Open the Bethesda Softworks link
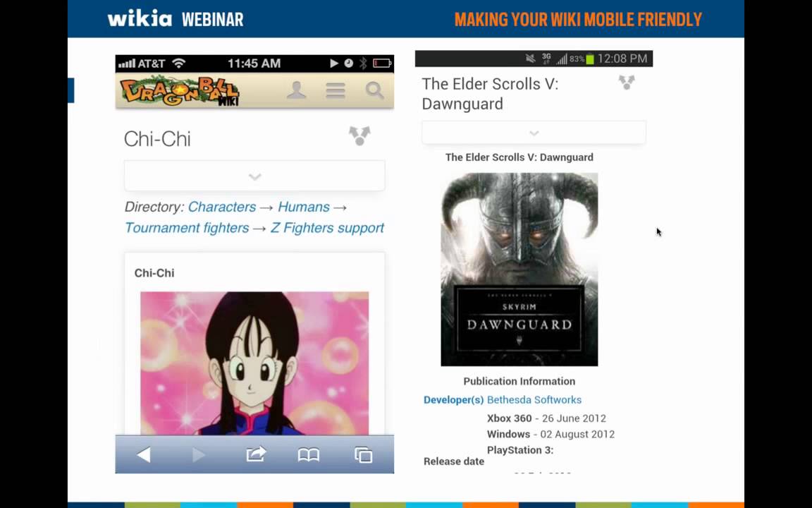The image size is (812, 508). (x=534, y=399)
